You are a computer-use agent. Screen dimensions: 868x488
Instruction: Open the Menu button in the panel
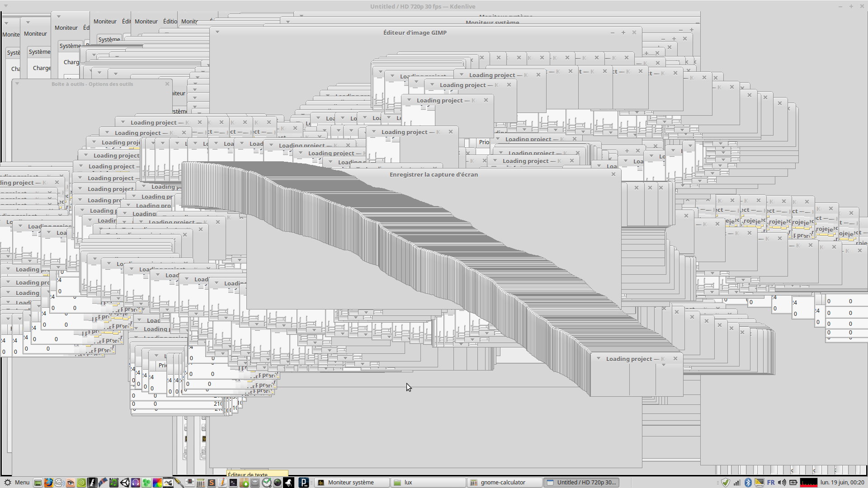click(x=17, y=483)
